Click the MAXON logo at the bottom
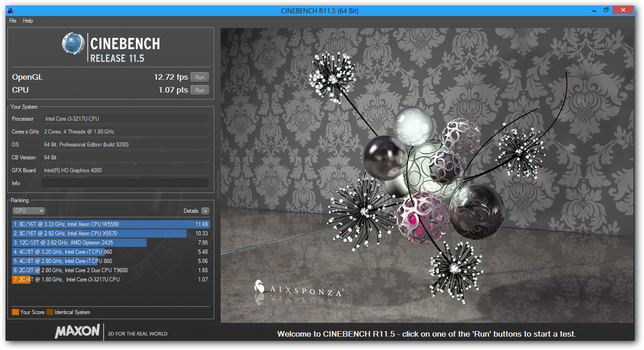644x350 pixels. tap(77, 331)
